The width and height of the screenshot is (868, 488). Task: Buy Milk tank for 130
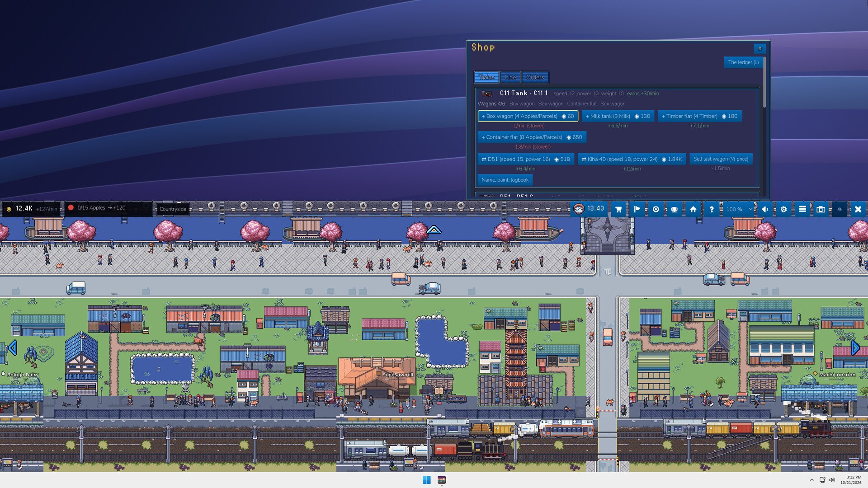(x=618, y=116)
